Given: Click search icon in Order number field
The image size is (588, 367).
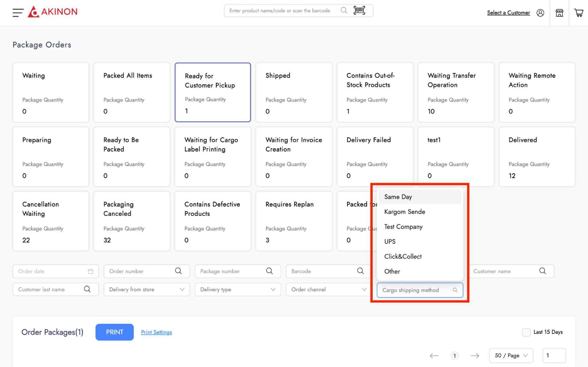Looking at the screenshot, I should (178, 271).
